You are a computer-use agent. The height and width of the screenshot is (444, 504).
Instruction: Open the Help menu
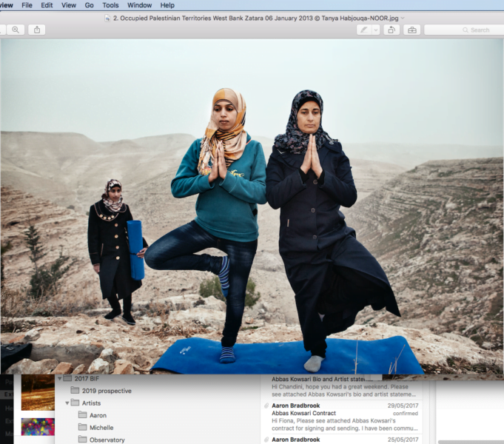pyautogui.click(x=167, y=5)
